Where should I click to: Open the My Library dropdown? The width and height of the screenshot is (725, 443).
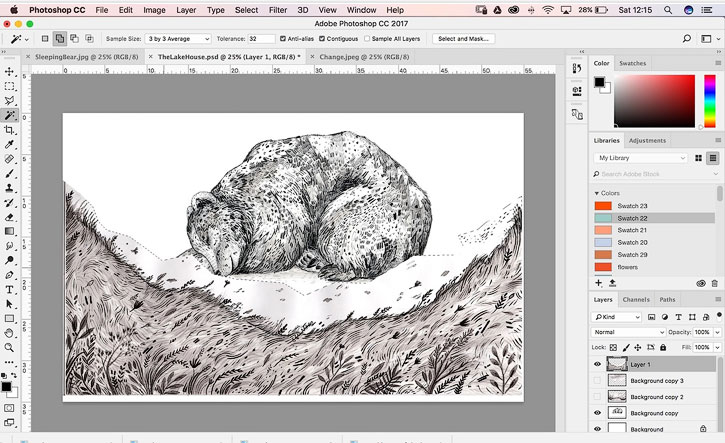pos(641,158)
